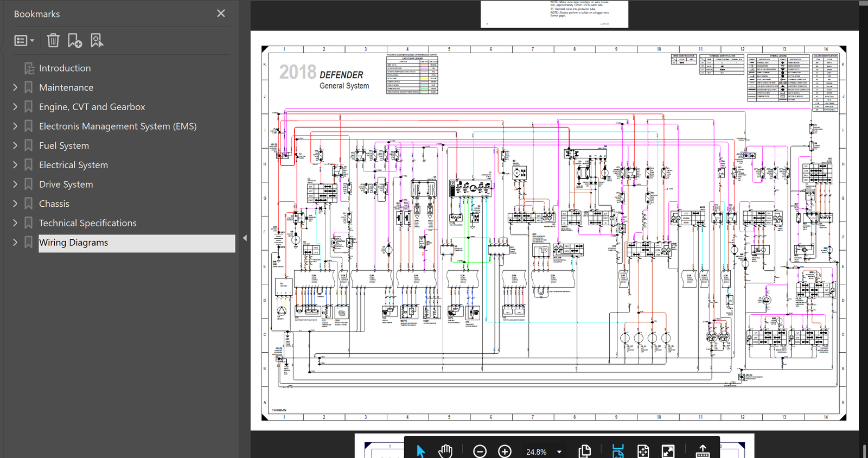Jump to Engine, CVT and Gearbox section
The image size is (868, 458).
coord(92,107)
